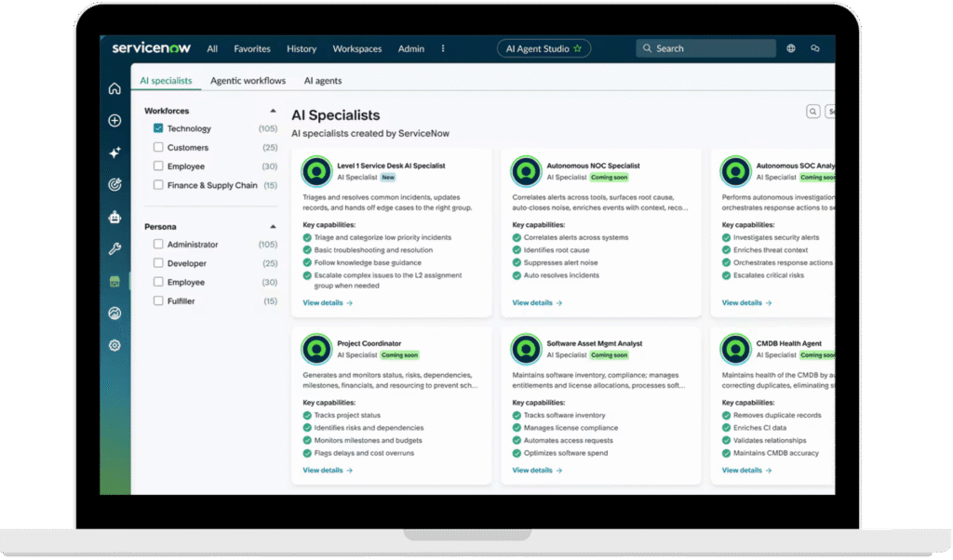The image size is (953, 560).
Task: Open the Workspaces menu
Action: [356, 48]
